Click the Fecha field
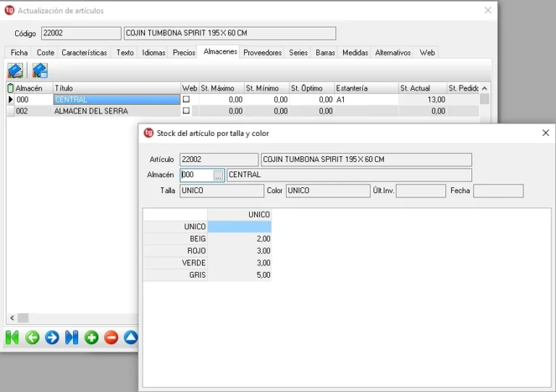The width and height of the screenshot is (556, 392). (498, 190)
